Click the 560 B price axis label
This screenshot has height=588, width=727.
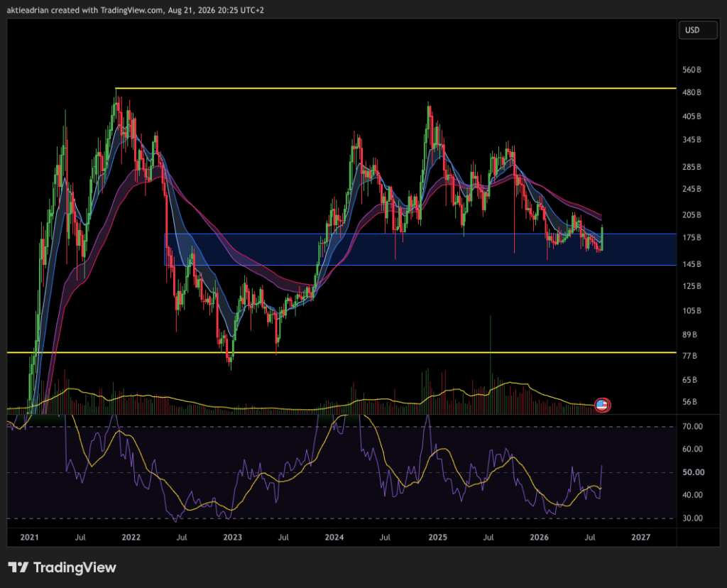[692, 70]
